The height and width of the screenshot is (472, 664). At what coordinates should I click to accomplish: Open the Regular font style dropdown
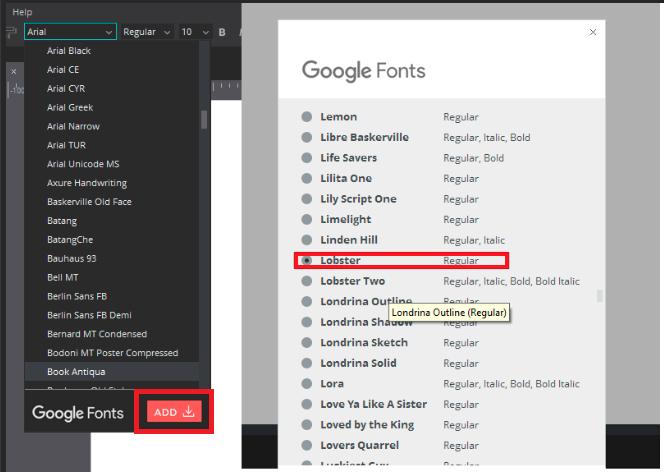(146, 32)
